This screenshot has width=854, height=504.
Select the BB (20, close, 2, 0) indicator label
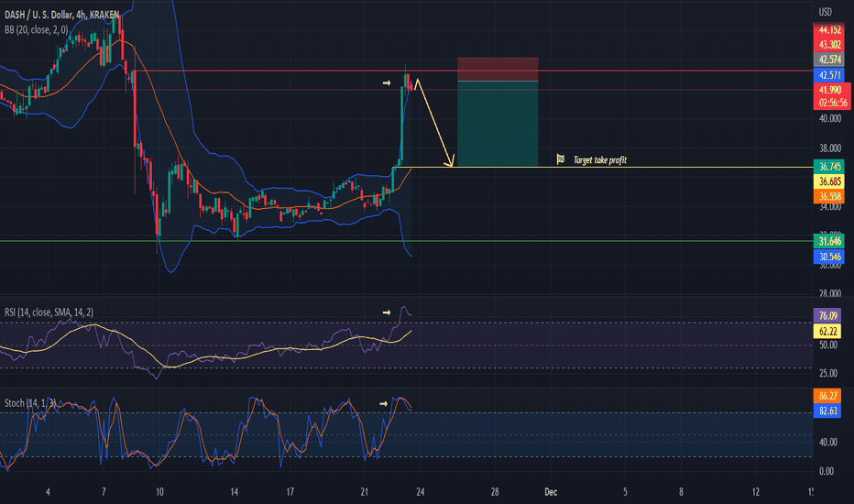coord(37,30)
